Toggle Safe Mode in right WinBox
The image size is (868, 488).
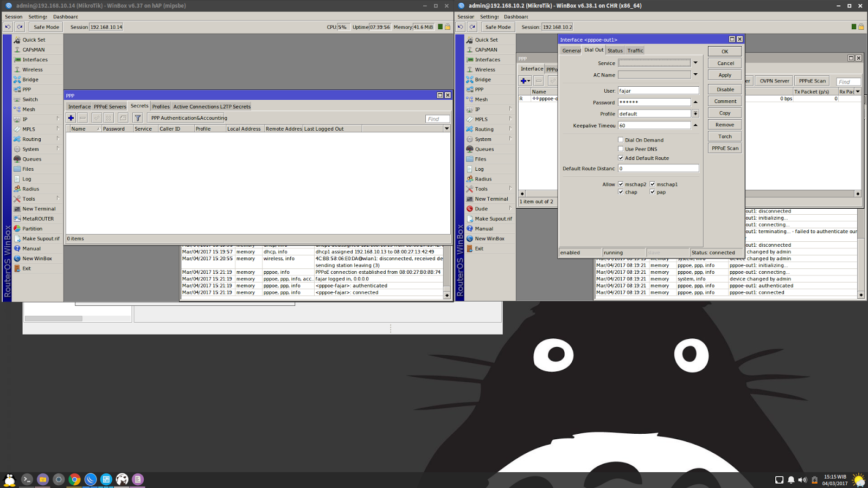pos(498,27)
